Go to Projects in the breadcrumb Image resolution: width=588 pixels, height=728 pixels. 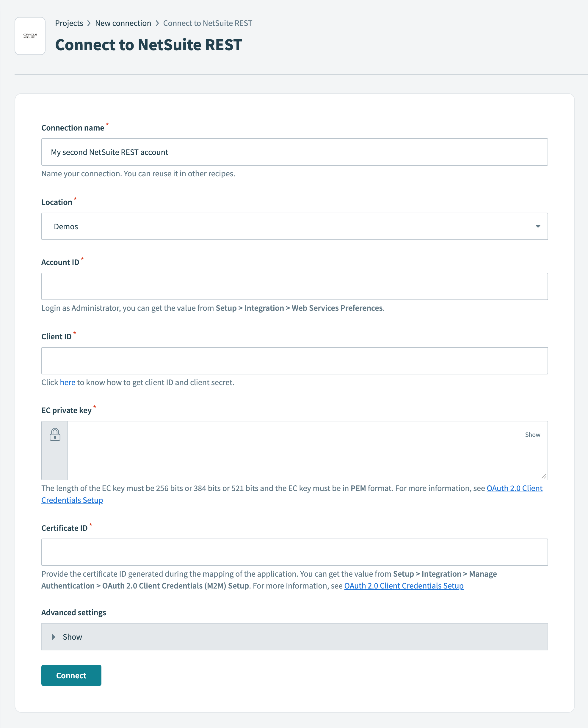[x=69, y=23]
